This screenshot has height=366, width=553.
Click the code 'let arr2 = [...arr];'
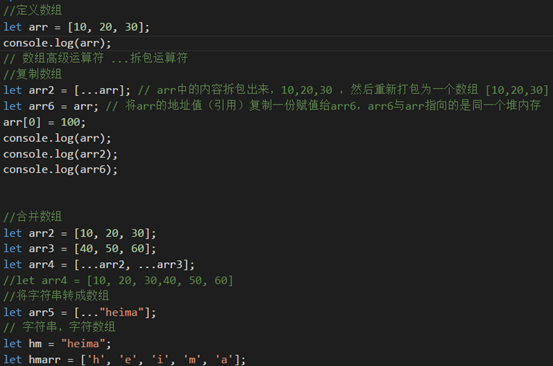click(67, 90)
